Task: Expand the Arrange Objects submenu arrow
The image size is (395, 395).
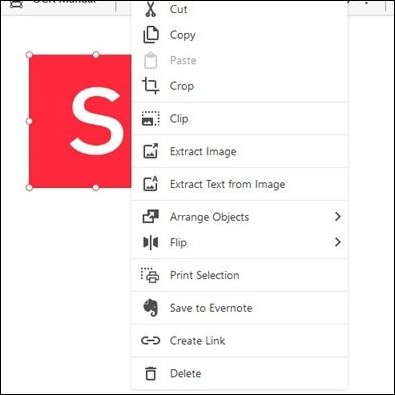Action: [338, 217]
